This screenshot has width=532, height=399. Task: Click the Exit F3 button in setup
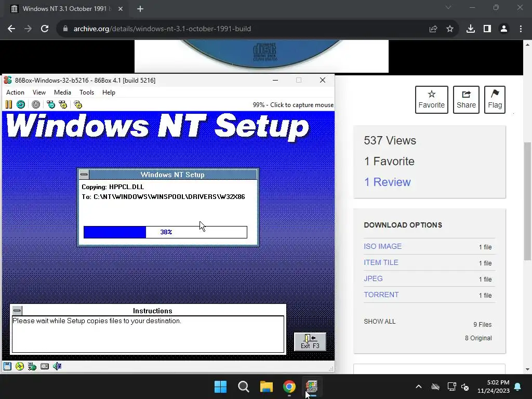[x=310, y=341]
